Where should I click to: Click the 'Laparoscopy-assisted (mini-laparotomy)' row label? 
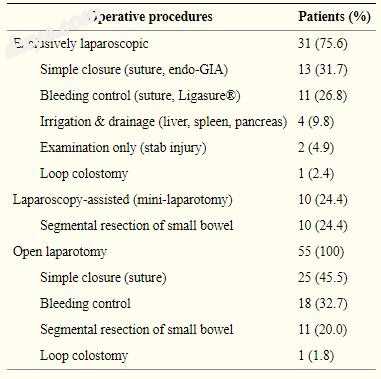(123, 200)
